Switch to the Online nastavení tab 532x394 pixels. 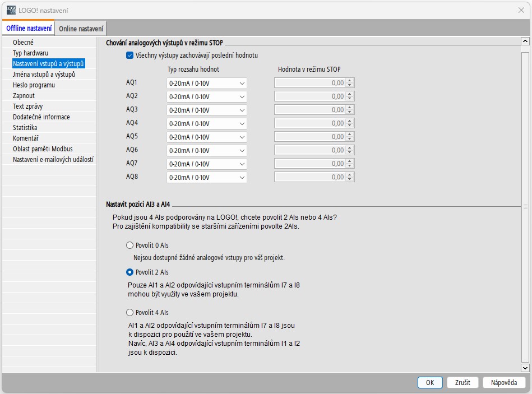[x=81, y=29]
